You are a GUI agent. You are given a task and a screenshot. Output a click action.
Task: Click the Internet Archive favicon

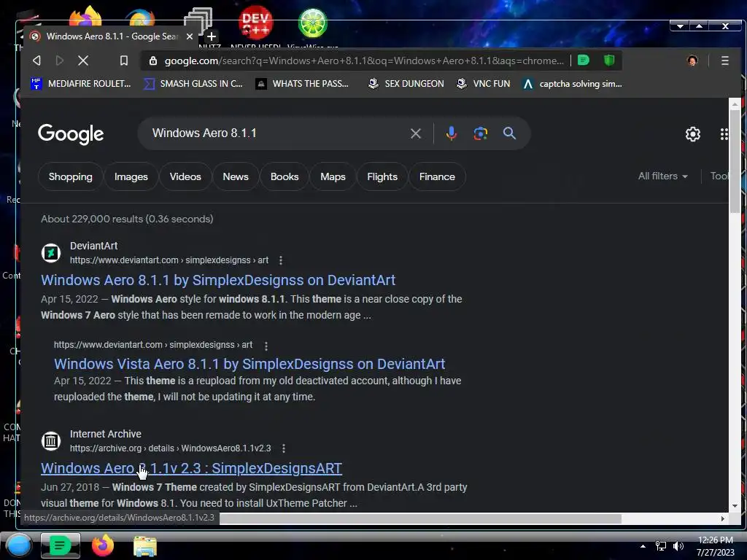coord(51,441)
